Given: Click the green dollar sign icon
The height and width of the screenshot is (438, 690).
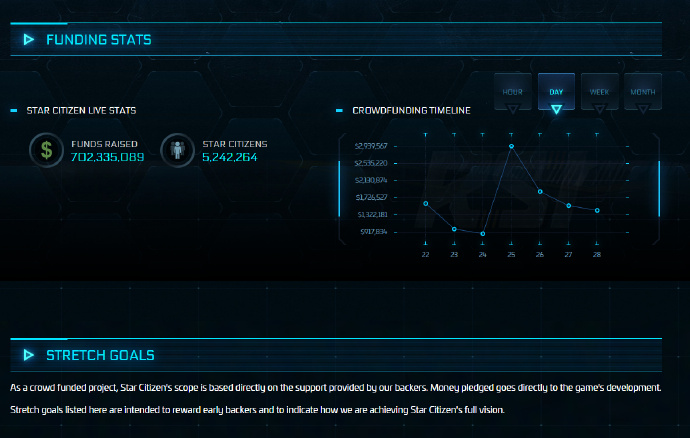Looking at the screenshot, I should click(45, 150).
